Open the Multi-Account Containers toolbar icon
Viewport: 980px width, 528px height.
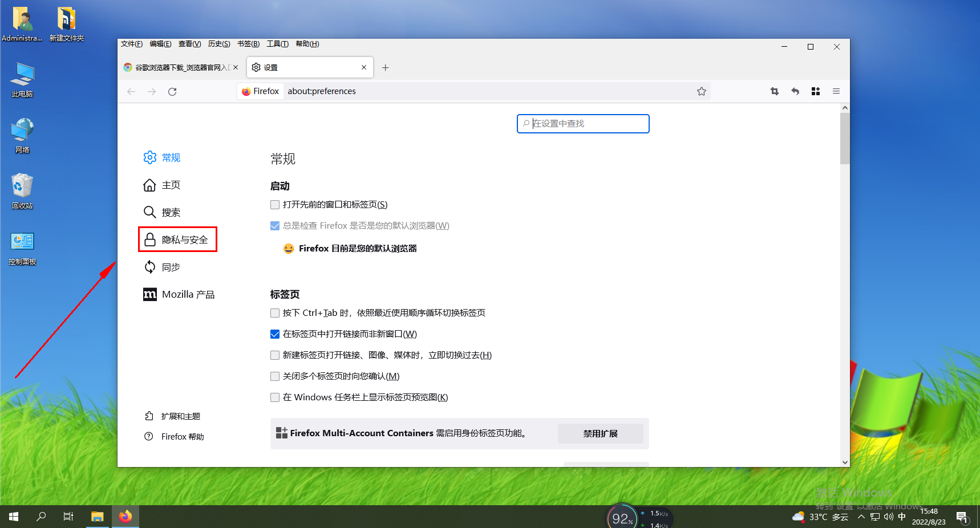[x=816, y=91]
